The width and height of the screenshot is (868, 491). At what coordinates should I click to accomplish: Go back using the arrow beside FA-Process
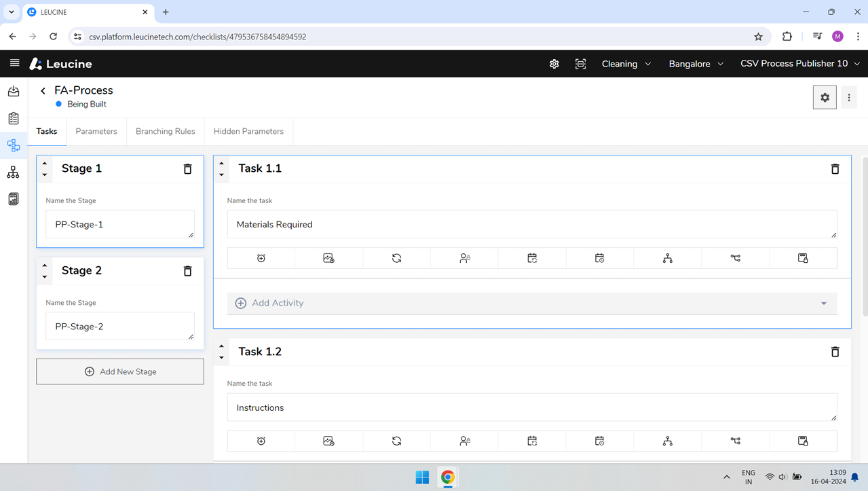tap(43, 91)
